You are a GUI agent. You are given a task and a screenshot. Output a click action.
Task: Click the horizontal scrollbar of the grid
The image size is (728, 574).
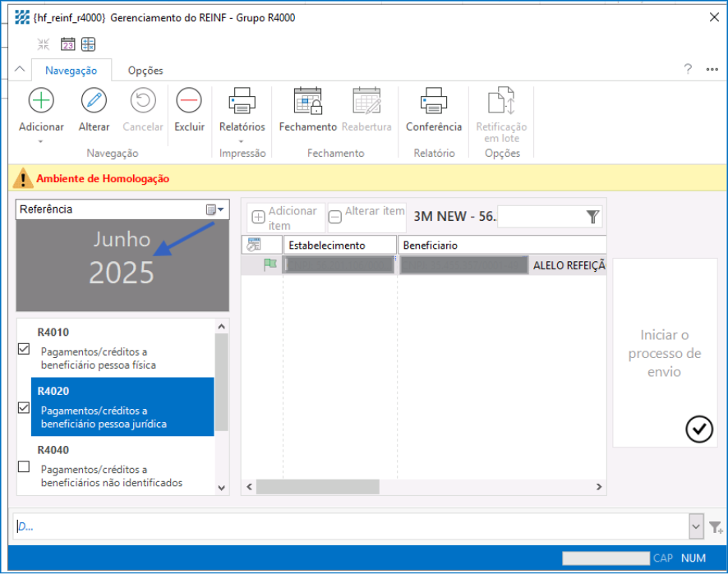click(317, 487)
